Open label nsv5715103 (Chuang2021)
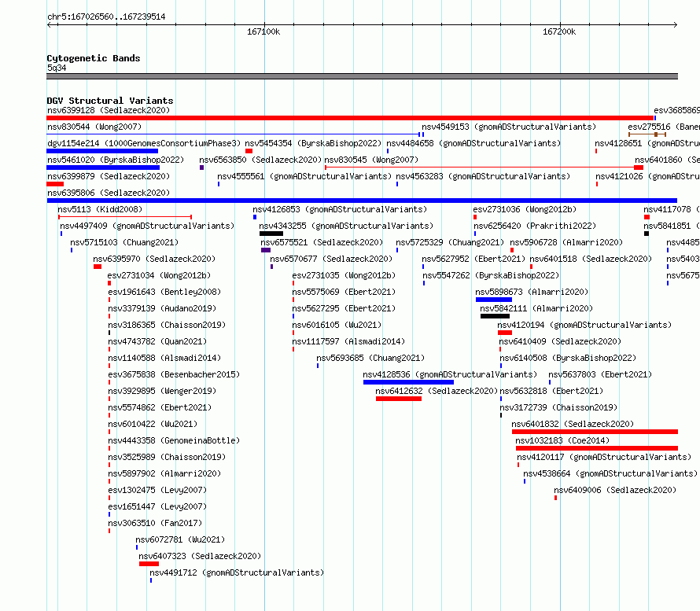Viewport: 700px width, 611px height. coord(124,242)
